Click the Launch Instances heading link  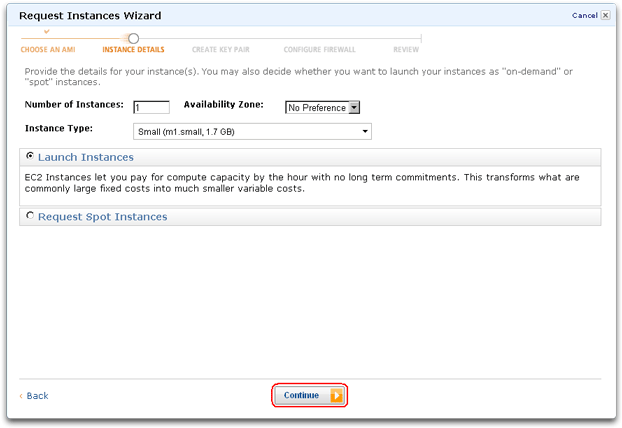click(86, 157)
